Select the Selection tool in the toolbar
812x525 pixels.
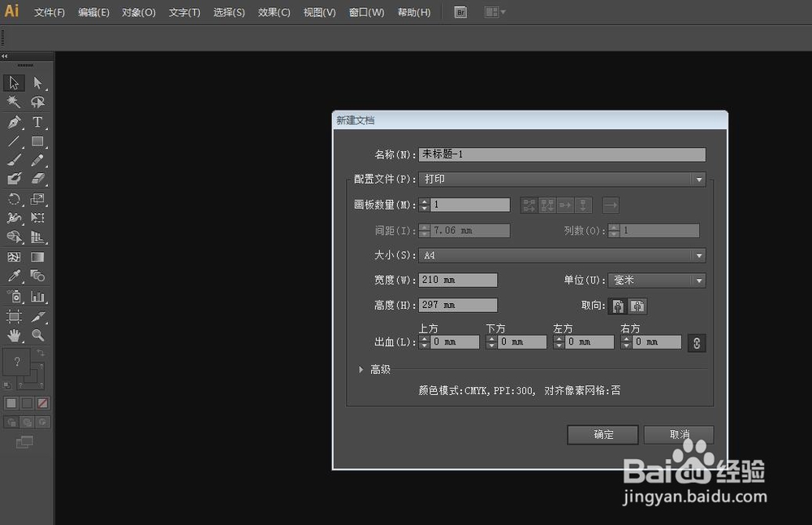[x=12, y=83]
